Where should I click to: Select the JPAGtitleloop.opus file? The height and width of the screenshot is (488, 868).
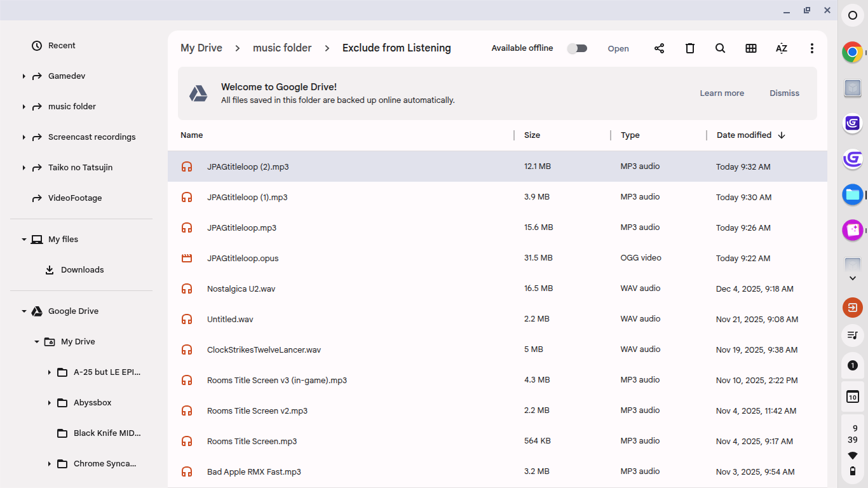(243, 259)
